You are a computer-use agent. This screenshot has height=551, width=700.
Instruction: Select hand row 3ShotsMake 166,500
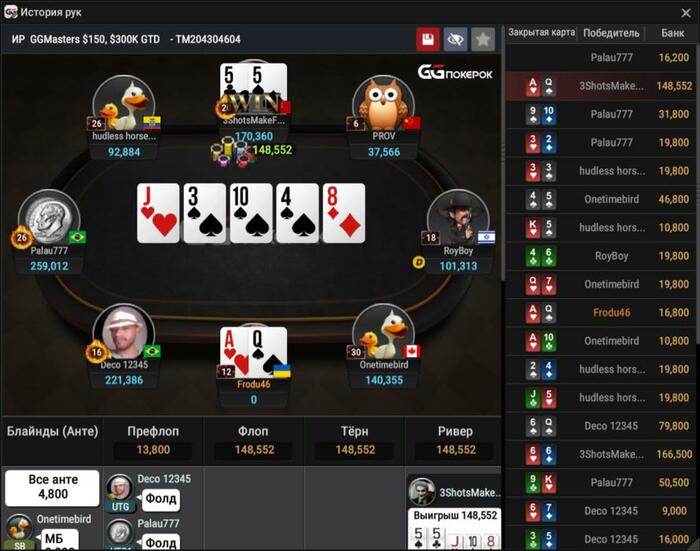[600, 454]
